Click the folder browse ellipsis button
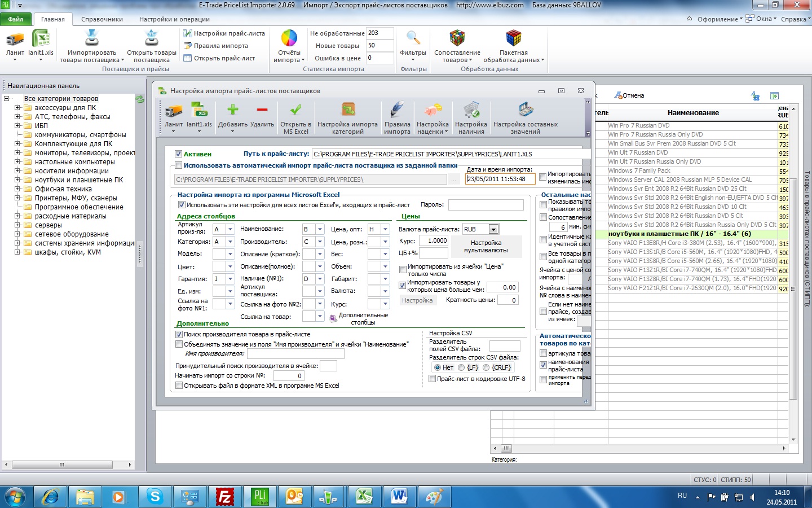The image size is (812, 508). [454, 179]
